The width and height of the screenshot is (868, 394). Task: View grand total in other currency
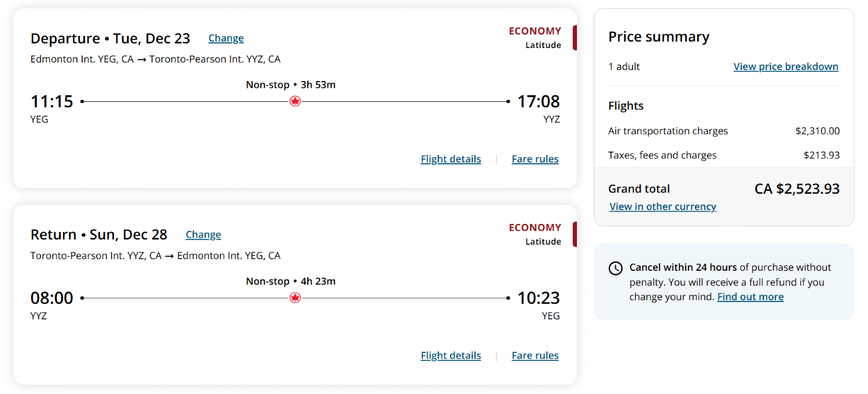pos(663,206)
